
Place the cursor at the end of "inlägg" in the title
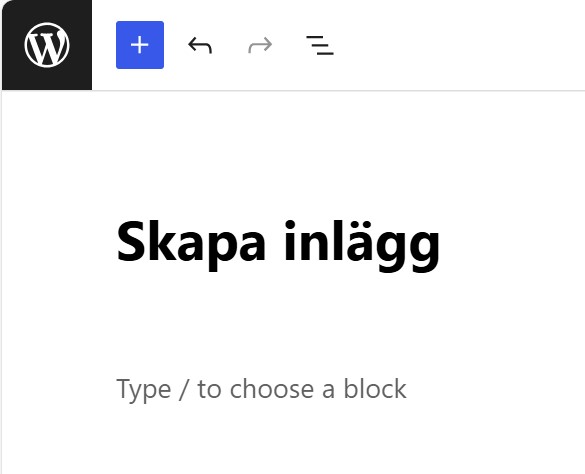click(x=439, y=244)
